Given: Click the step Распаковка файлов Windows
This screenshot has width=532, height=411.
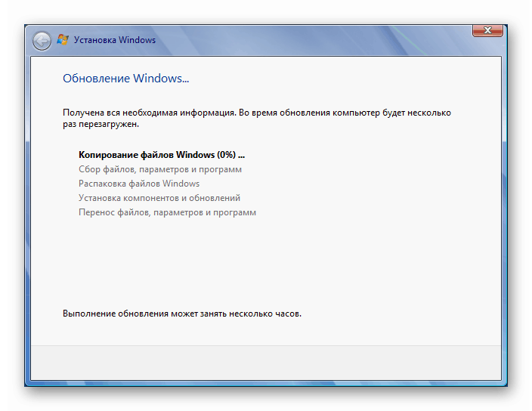Looking at the screenshot, I should tap(139, 184).
